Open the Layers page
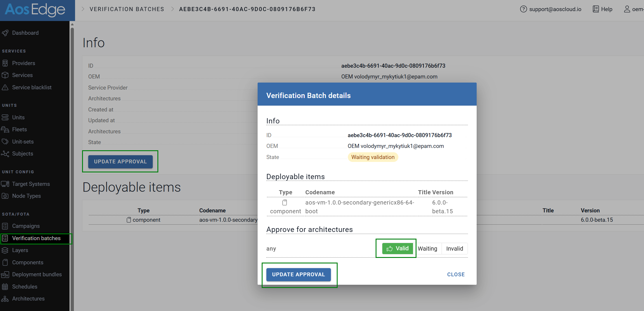The height and width of the screenshot is (311, 644). tap(20, 250)
